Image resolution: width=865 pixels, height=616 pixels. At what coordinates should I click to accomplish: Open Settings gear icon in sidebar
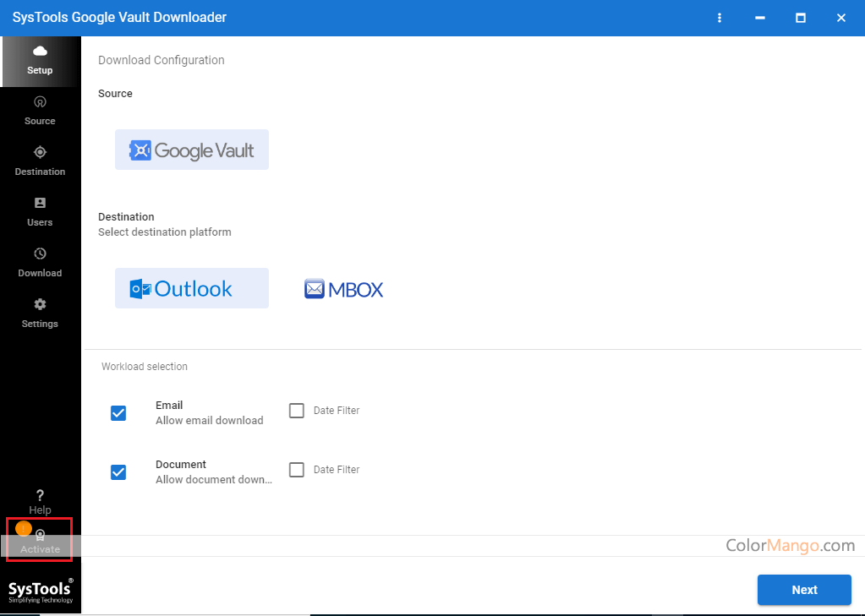coord(40,305)
